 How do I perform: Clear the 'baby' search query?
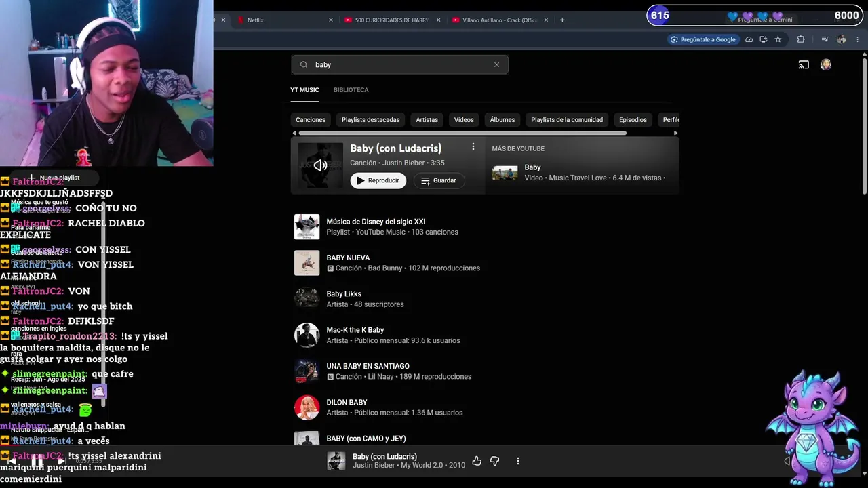click(496, 65)
